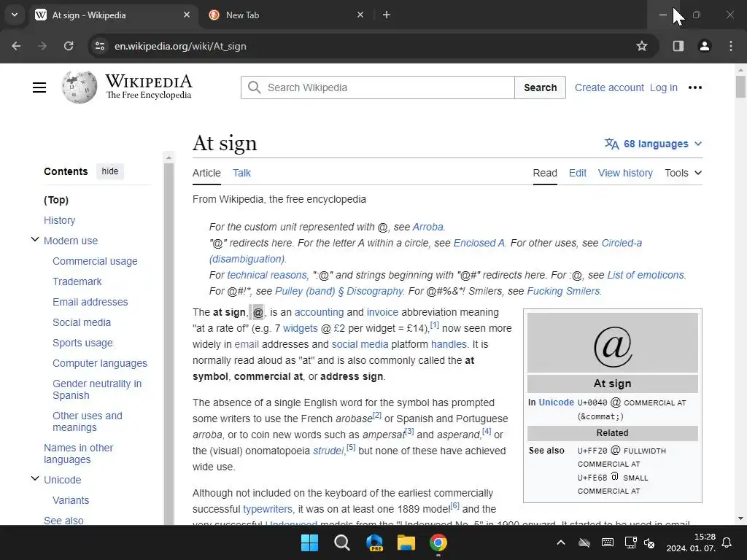
Task: Expand the Tools dropdown menu
Action: click(683, 173)
